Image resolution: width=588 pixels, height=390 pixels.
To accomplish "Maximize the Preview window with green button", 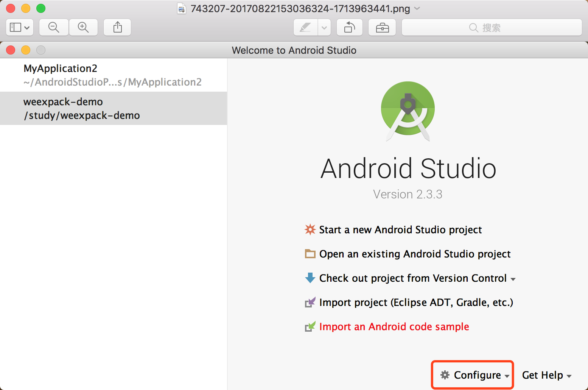I will pyautogui.click(x=41, y=8).
